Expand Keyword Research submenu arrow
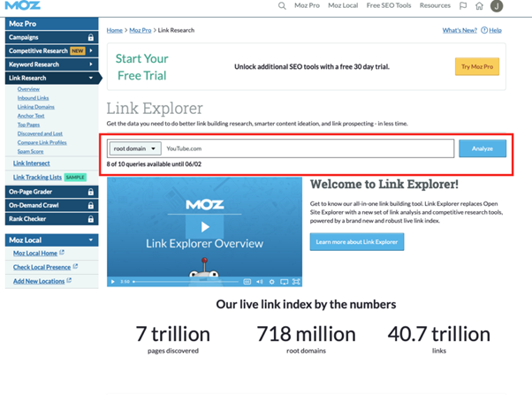Screen dimensions: 532x395 pos(91,65)
